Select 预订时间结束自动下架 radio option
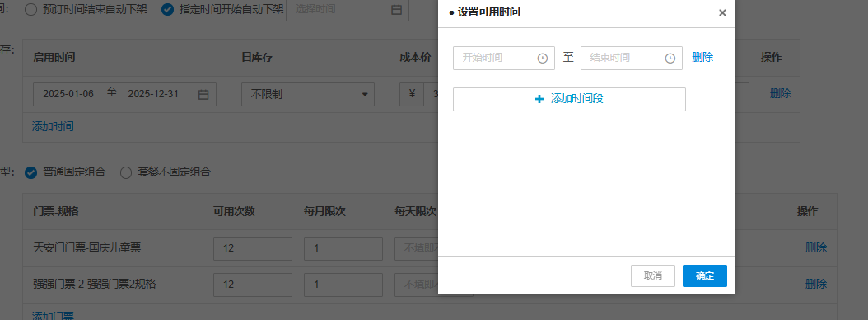Screen dimensions: 868x320 [31, 9]
